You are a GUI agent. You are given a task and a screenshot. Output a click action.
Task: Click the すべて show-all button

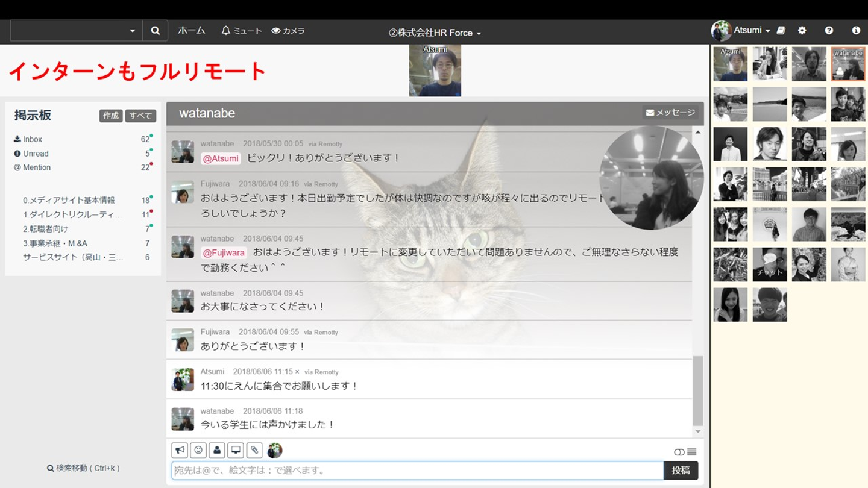[140, 116]
